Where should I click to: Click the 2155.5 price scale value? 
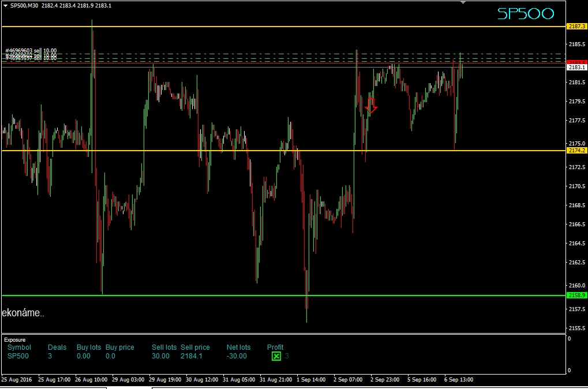coord(577,328)
